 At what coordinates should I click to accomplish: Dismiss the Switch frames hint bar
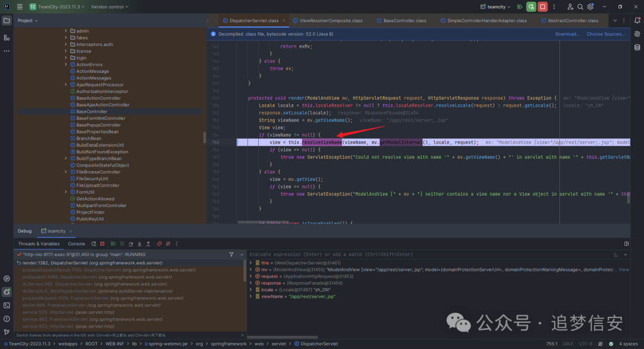tap(242, 335)
